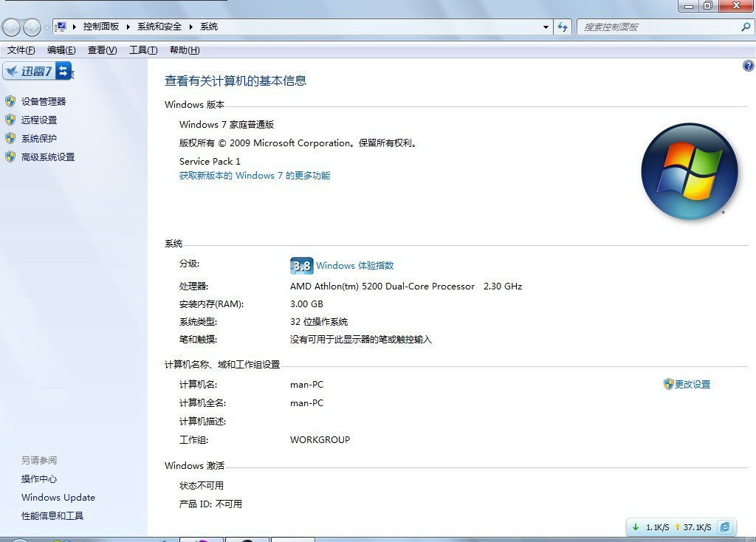Refresh the page using the address bar refresh icon
The height and width of the screenshot is (542, 756).
563,27
